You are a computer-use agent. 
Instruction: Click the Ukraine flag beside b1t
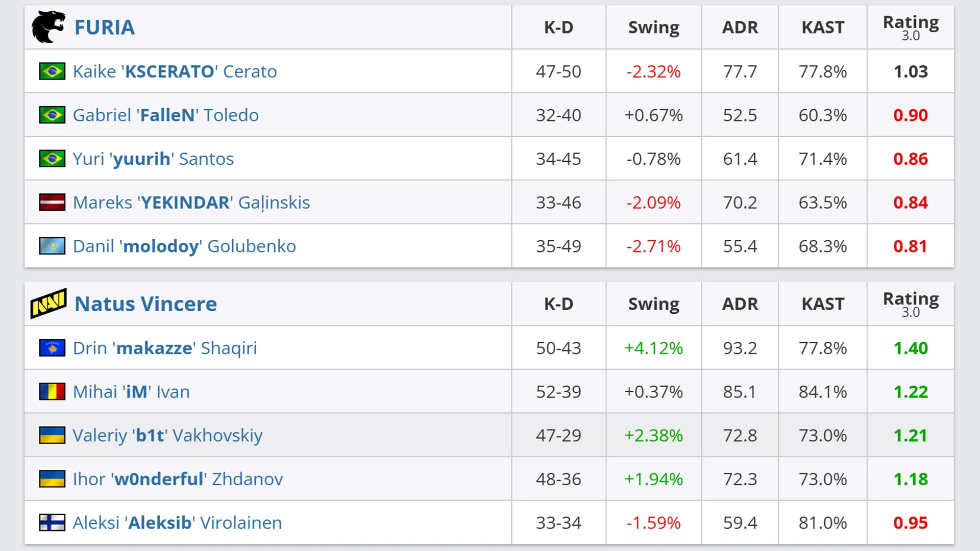pyautogui.click(x=52, y=435)
